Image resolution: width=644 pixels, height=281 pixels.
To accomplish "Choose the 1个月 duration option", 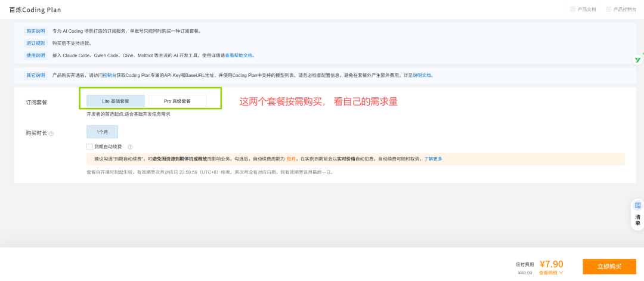I will 102,132.
